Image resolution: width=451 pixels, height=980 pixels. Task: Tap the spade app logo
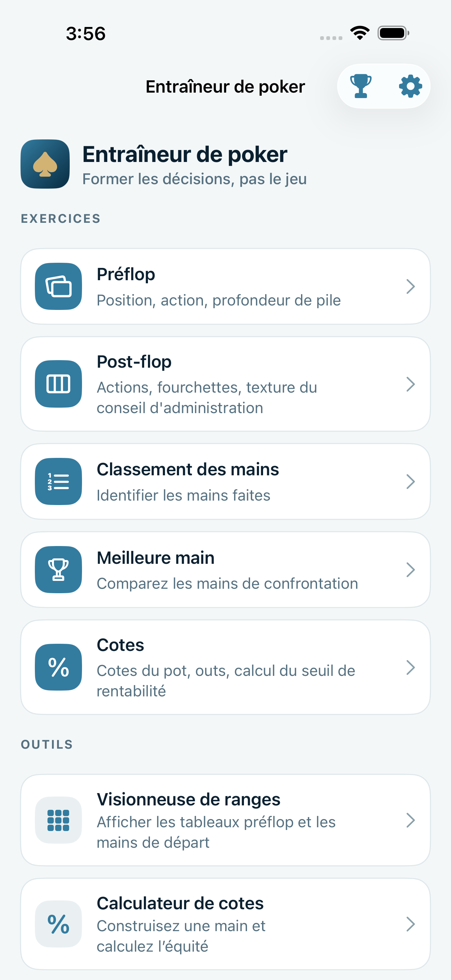45,164
